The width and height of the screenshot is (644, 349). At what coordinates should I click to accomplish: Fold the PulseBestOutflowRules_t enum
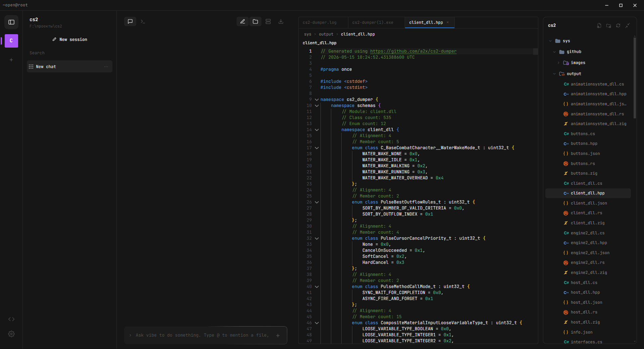pyautogui.click(x=317, y=202)
